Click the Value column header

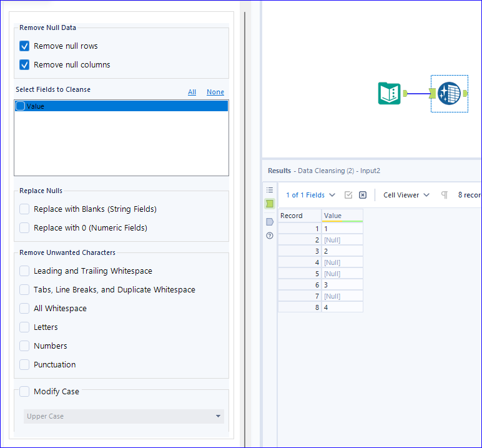tap(342, 216)
